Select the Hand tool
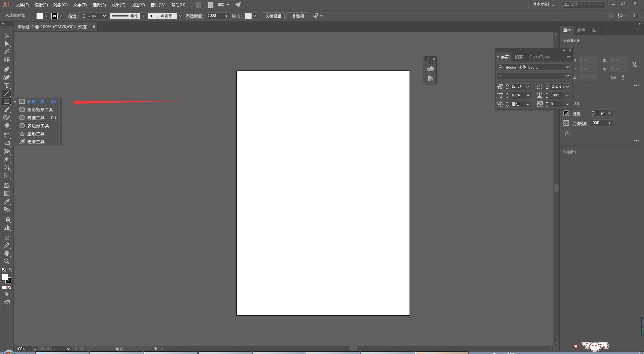This screenshot has height=354, width=644. (7, 253)
